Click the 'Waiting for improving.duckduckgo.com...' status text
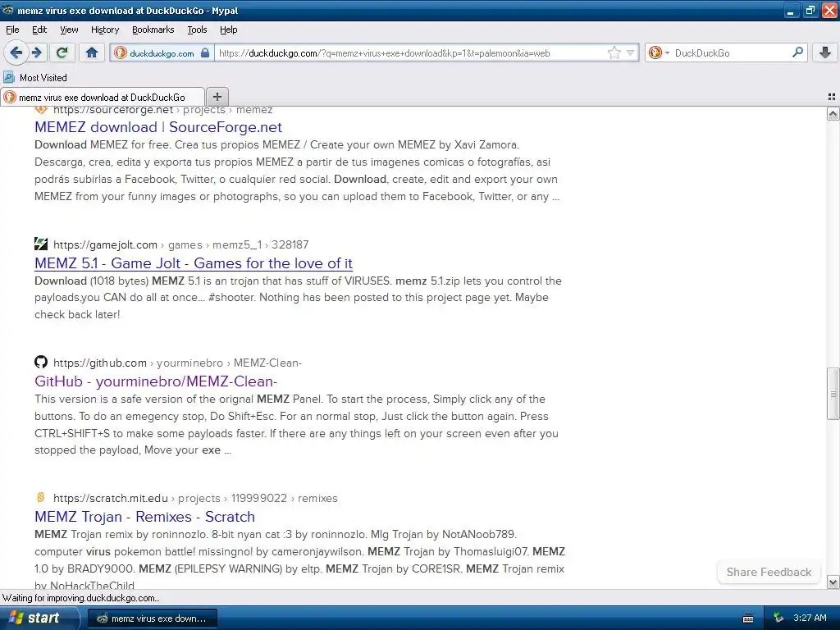Viewport: 840px width, 630px height. tap(81, 598)
